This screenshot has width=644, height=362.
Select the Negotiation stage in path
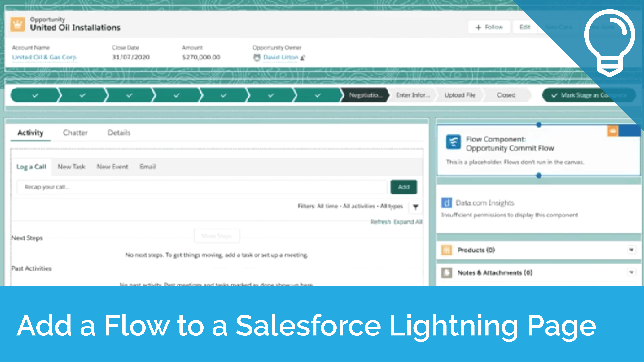coord(365,95)
